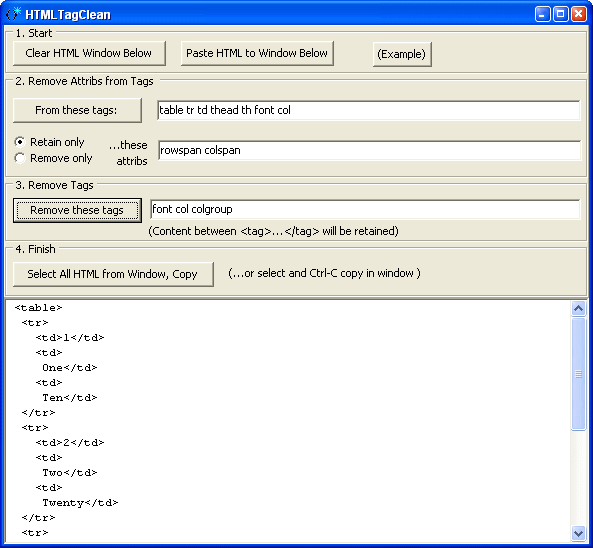Click the HTMLTagClean title bar app icon
The image size is (593, 548).
[13, 14]
